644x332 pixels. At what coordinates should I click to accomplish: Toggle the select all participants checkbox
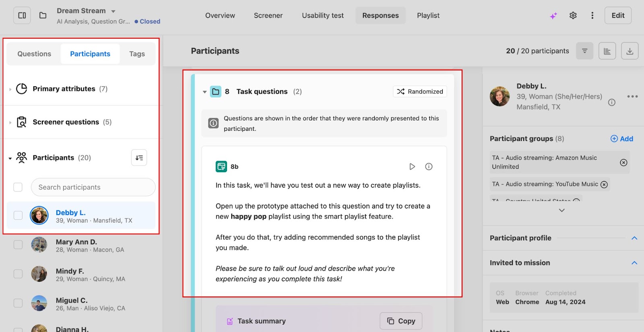click(18, 187)
